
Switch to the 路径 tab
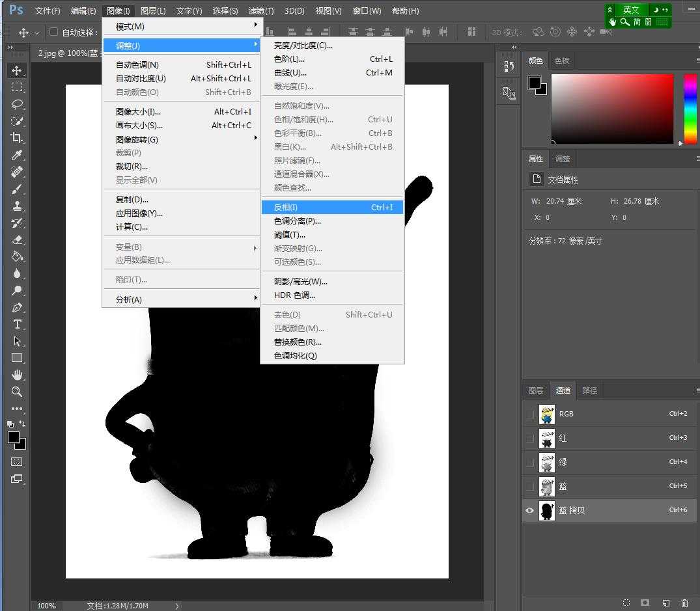click(590, 390)
